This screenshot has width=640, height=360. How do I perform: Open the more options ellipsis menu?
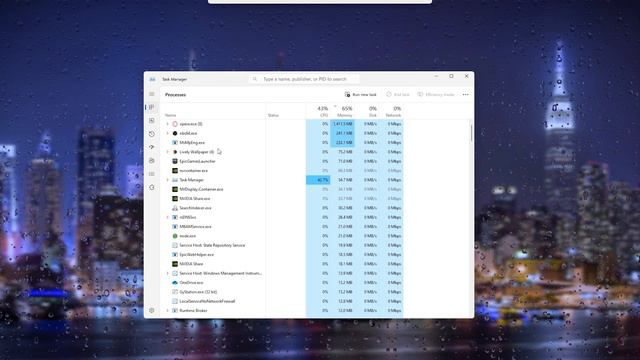[466, 95]
